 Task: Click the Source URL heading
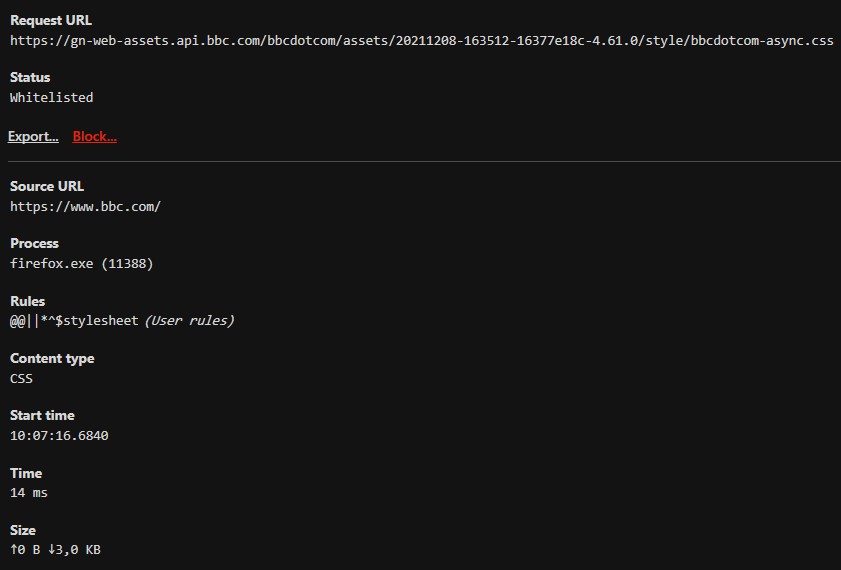tap(47, 186)
